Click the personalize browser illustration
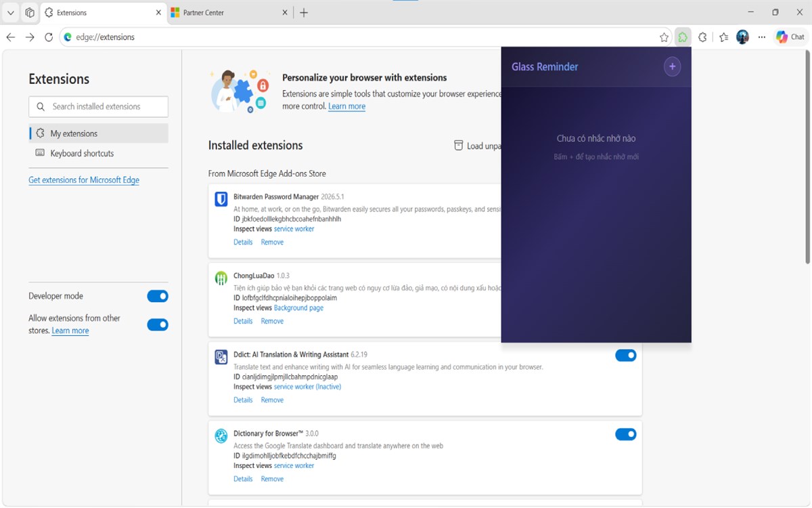The image size is (812, 508). [239, 91]
